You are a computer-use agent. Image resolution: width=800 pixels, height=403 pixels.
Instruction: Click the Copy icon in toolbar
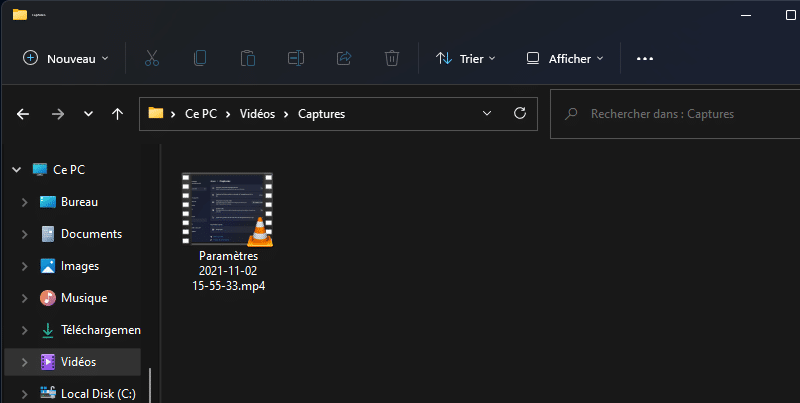(200, 59)
